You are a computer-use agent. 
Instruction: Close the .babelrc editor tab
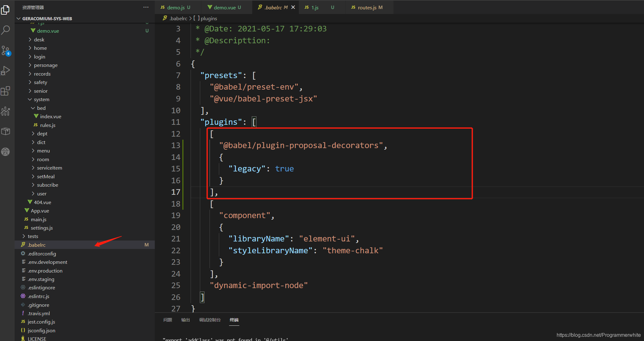[293, 7]
